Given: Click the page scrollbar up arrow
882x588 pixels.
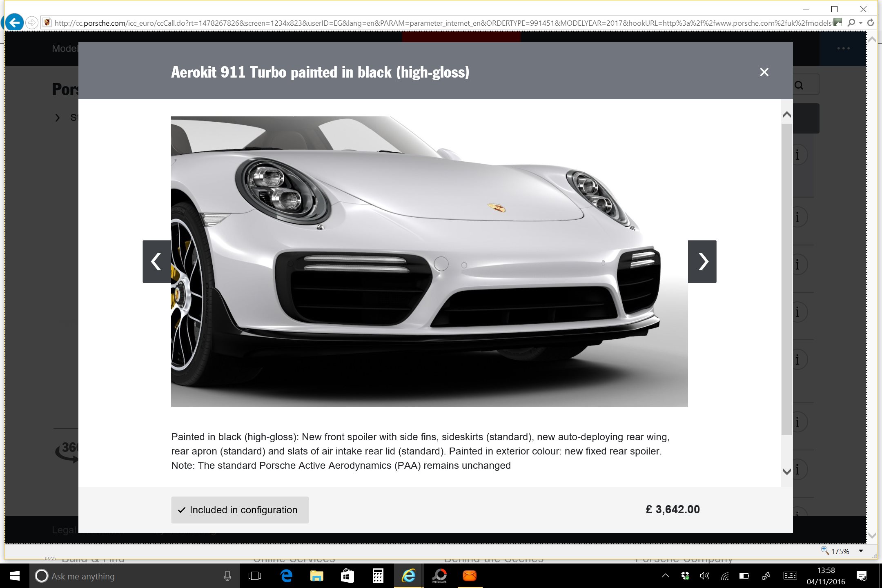Looking at the screenshot, I should (x=873, y=40).
